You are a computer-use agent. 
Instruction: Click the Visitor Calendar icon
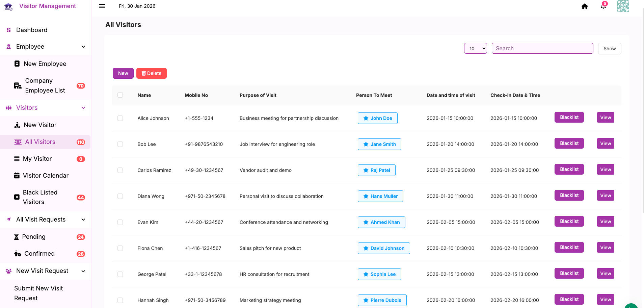(x=17, y=176)
